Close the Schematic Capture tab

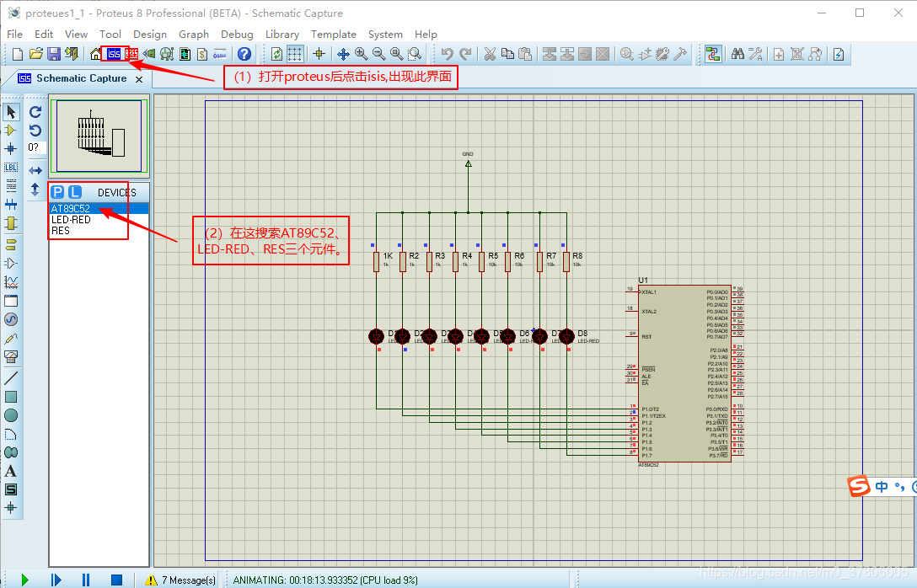(x=139, y=79)
